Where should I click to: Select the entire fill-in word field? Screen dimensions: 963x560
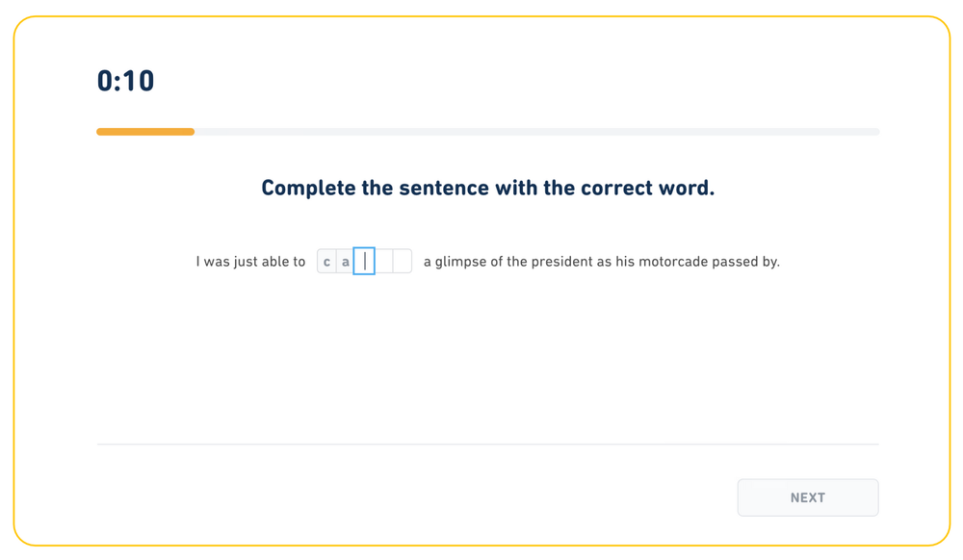click(364, 261)
